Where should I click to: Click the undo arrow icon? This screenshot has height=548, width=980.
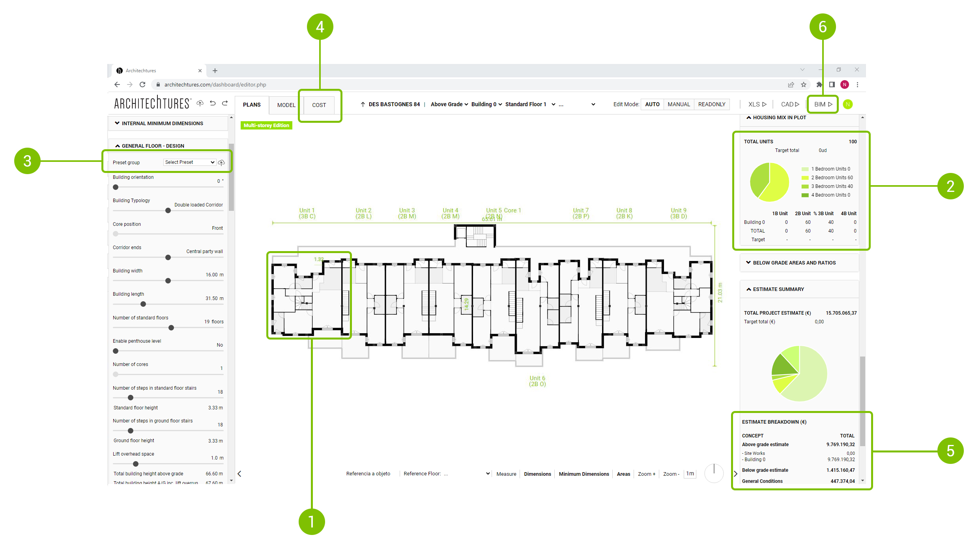pyautogui.click(x=213, y=103)
